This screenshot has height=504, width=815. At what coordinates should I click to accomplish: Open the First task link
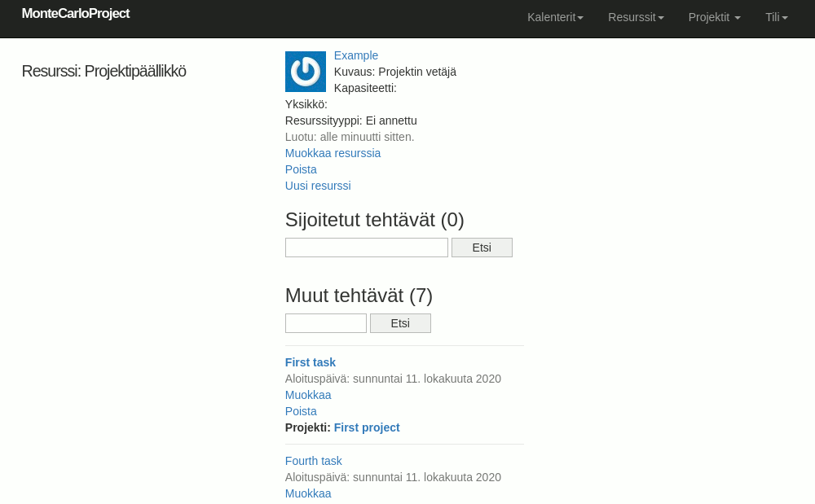tap(311, 362)
